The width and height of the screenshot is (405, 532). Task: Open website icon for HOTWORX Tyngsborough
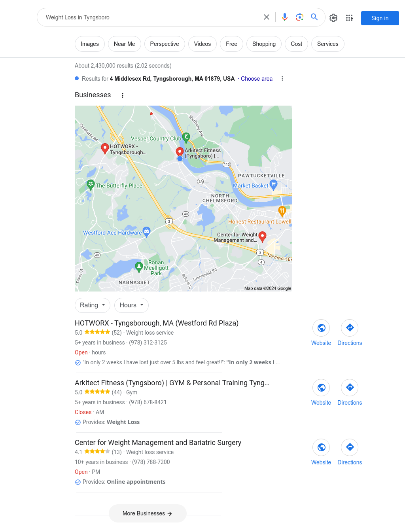click(x=321, y=328)
